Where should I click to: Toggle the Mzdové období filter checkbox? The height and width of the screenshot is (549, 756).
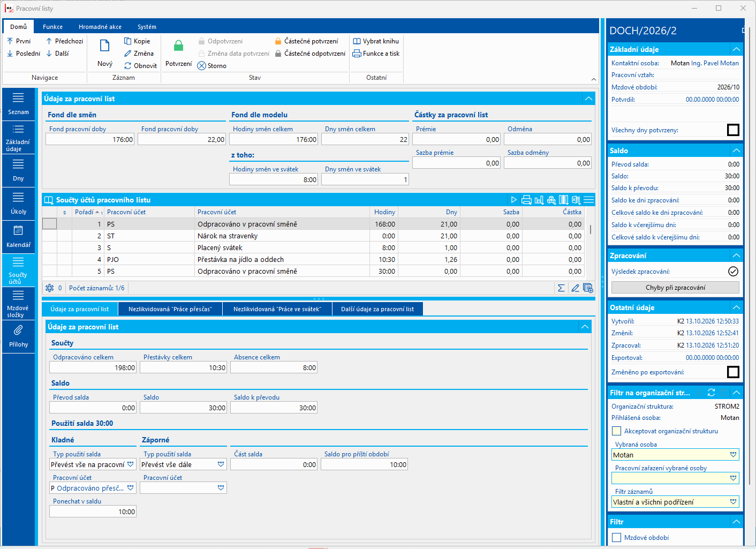pos(617,538)
